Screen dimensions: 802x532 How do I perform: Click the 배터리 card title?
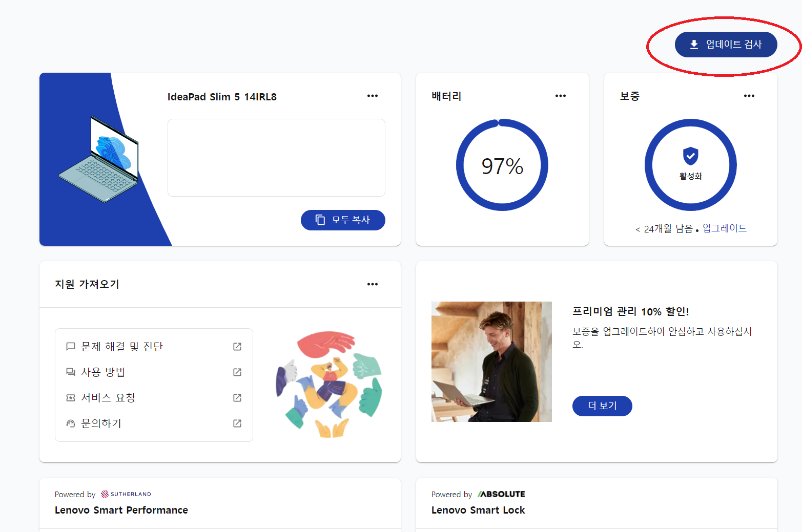point(447,96)
